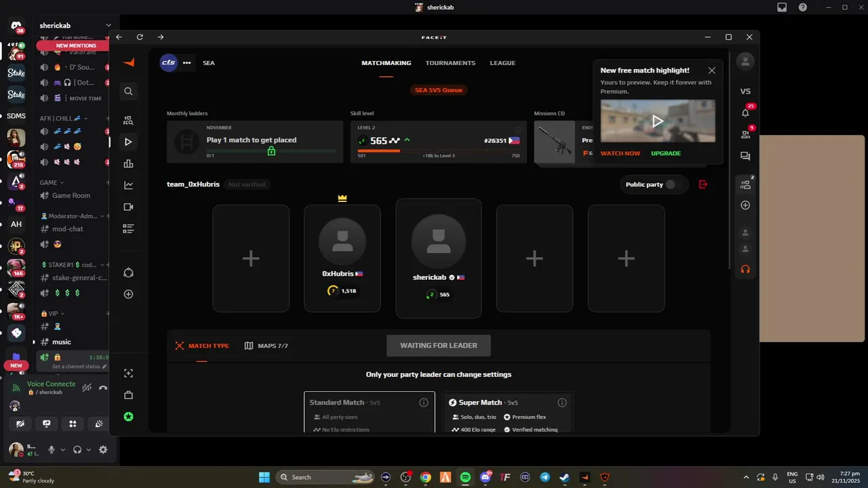Open the find players sidebar icon

click(x=129, y=121)
